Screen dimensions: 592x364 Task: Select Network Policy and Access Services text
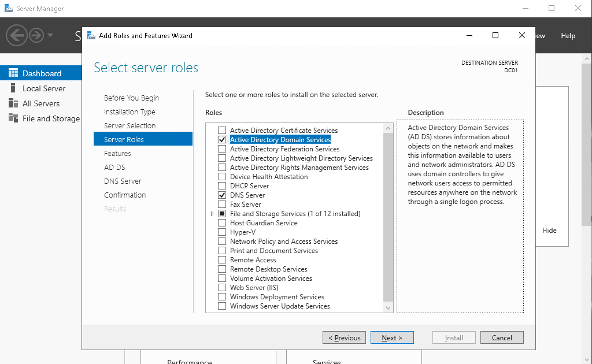284,242
